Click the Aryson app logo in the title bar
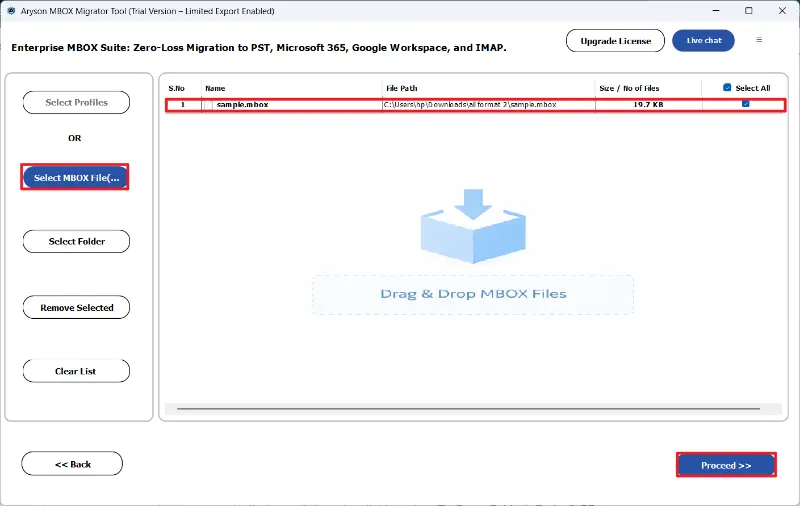The width and height of the screenshot is (800, 506). click(11, 11)
